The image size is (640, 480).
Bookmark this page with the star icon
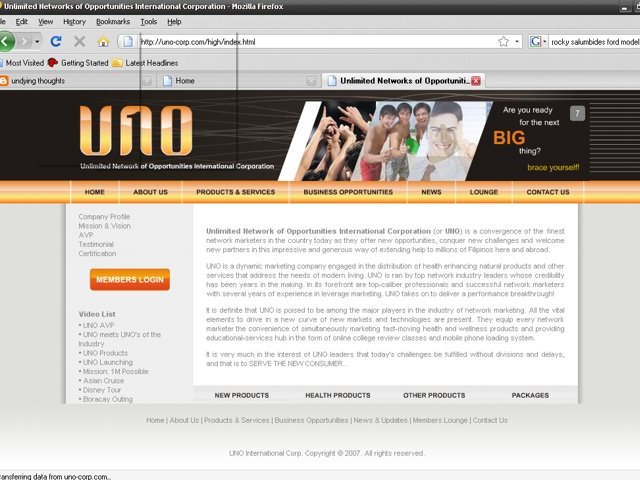503,42
